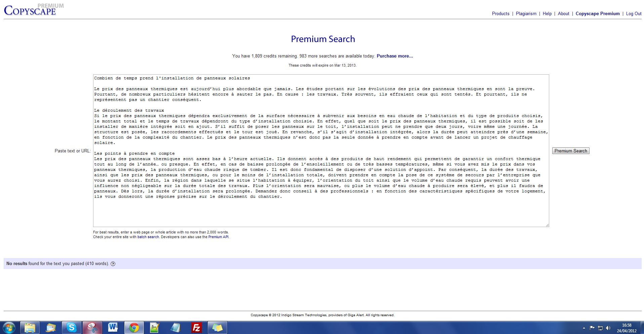
Task: Show hidden system tray icons
Action: coord(584,328)
